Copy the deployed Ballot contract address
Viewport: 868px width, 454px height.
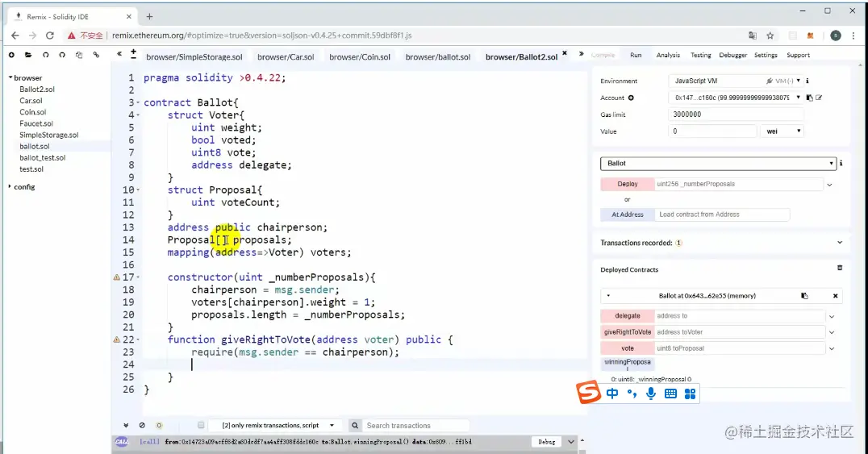804,296
